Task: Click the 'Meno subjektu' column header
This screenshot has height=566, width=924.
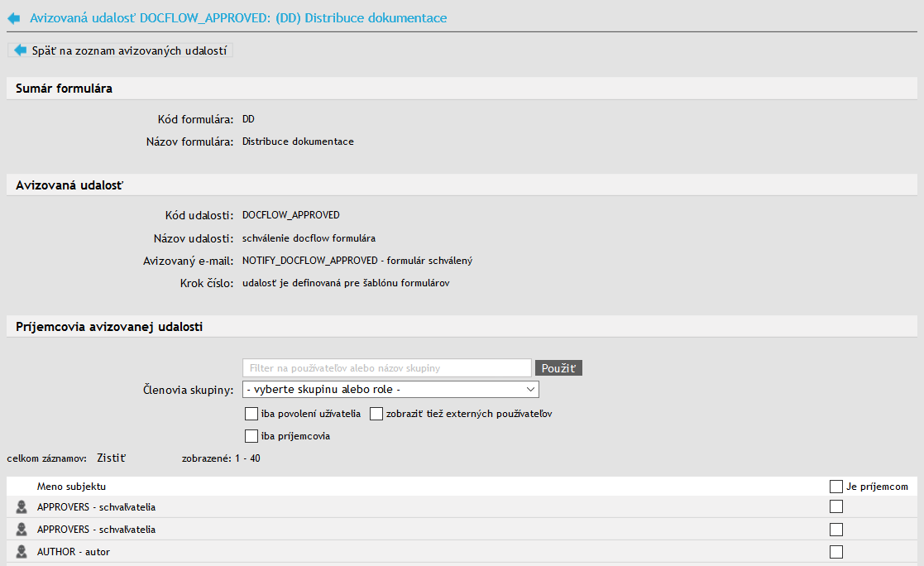Action: click(x=71, y=487)
